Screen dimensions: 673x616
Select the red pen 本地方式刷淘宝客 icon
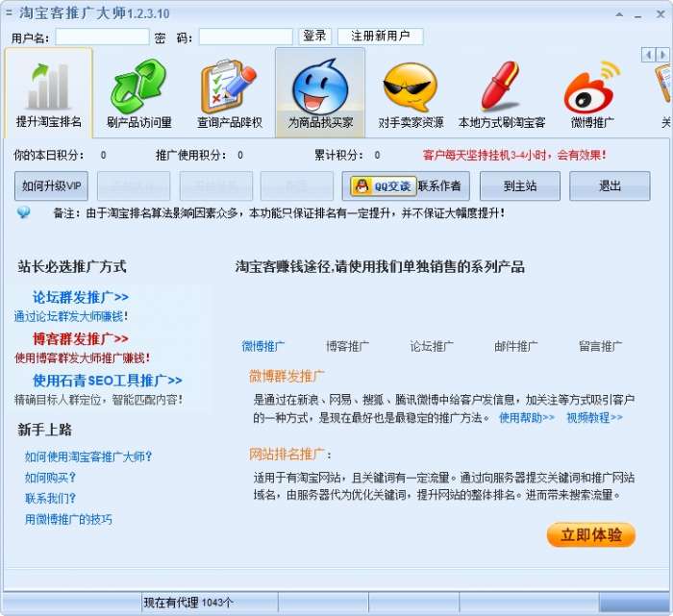click(x=501, y=86)
